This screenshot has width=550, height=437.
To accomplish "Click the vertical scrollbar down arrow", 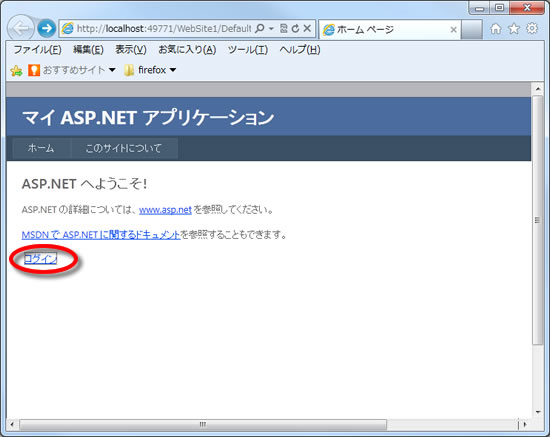I will (x=538, y=412).
